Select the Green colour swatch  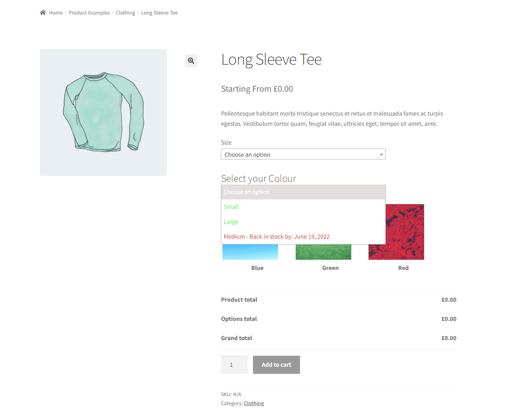point(323,252)
